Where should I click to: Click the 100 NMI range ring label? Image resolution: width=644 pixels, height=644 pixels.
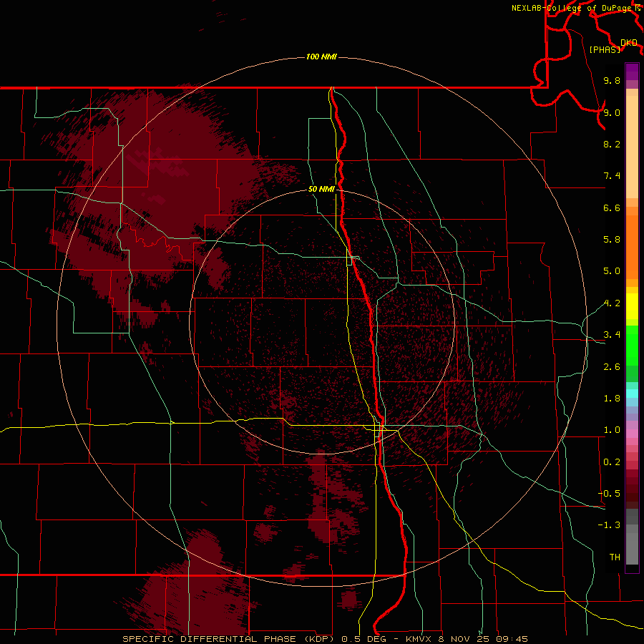[x=321, y=57]
